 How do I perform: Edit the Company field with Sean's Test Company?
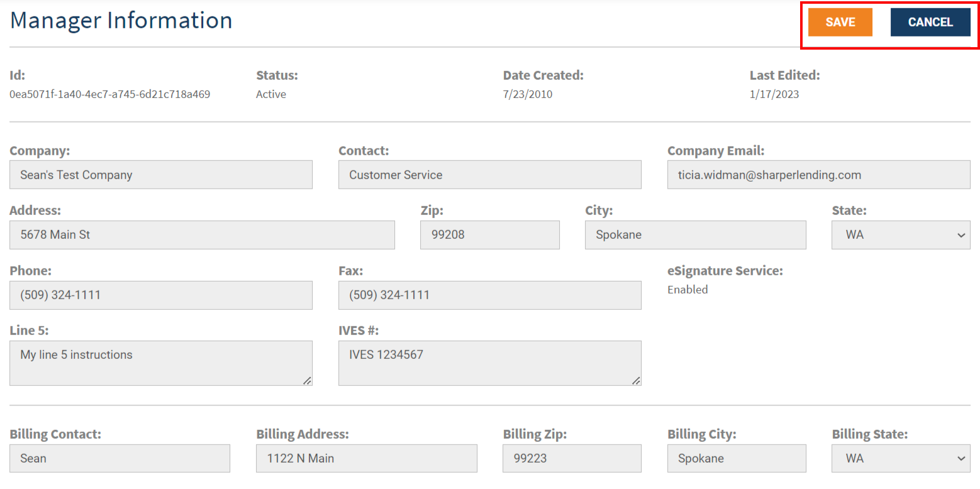click(x=161, y=175)
